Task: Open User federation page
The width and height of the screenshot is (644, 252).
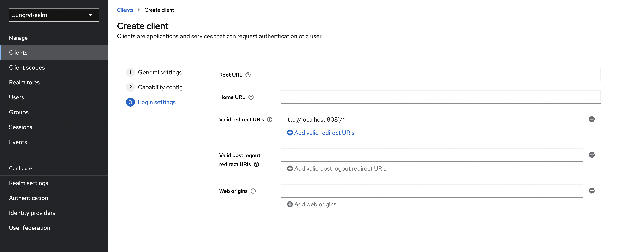Action: click(54, 228)
